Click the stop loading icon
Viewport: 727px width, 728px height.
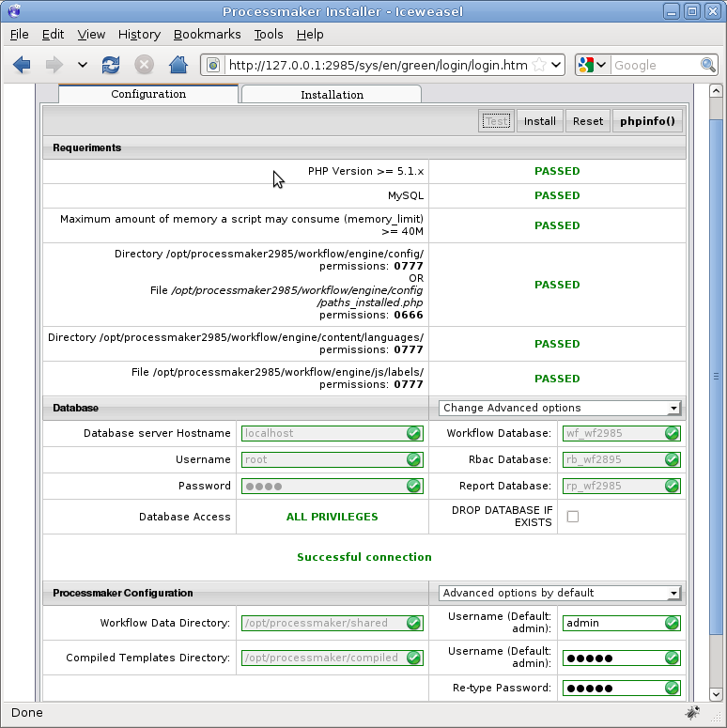(x=144, y=65)
